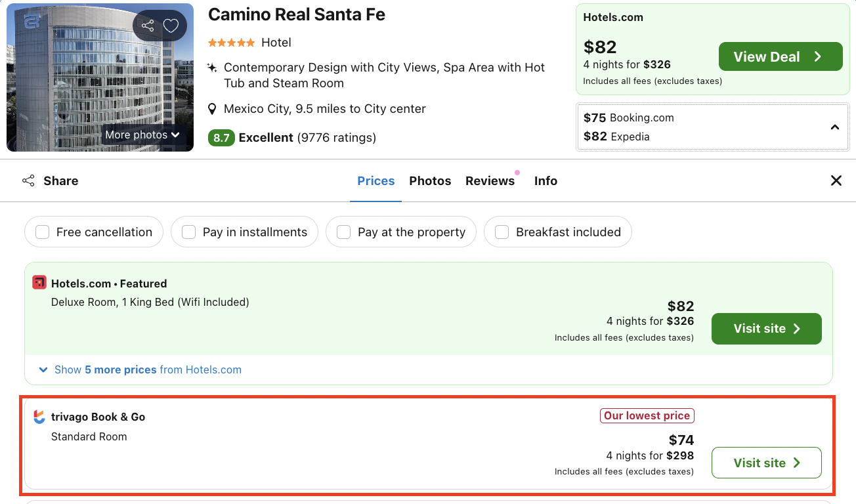Click the share icon beside Share label
The width and height of the screenshot is (856, 504).
click(x=28, y=181)
